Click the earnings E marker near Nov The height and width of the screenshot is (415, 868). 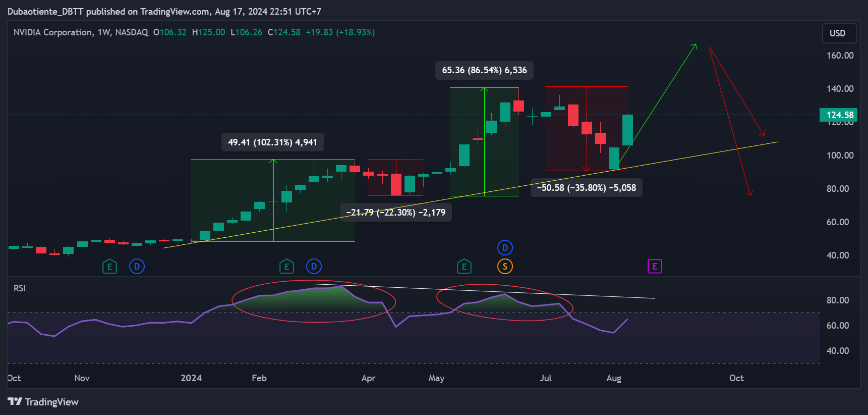click(x=109, y=267)
